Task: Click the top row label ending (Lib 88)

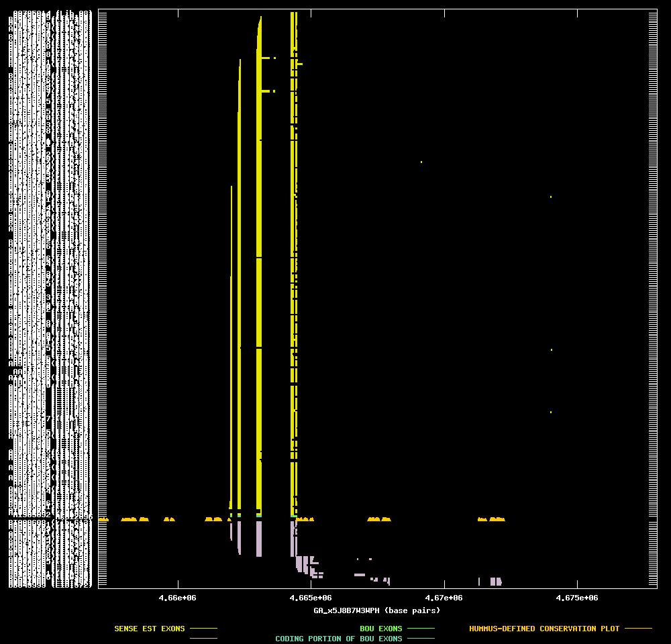Action: point(52,13)
